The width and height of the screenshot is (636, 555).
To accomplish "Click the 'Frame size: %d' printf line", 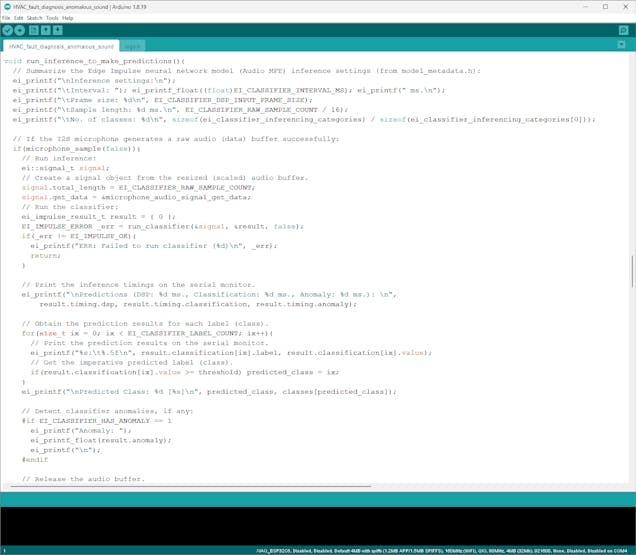I will [x=163, y=100].
